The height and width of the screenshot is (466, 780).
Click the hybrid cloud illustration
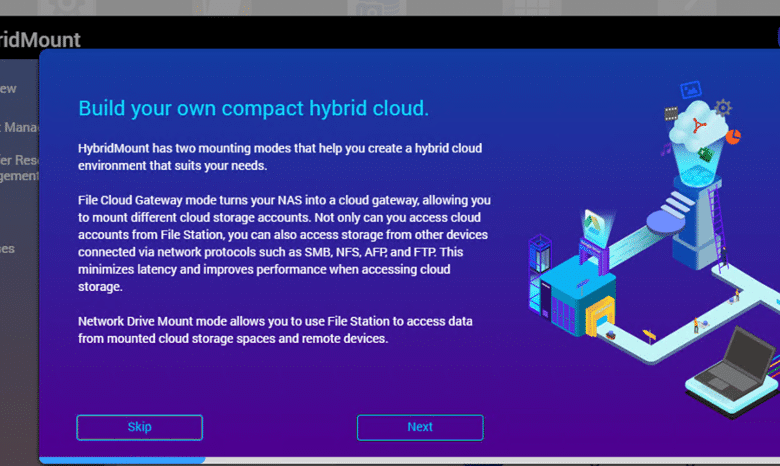click(x=654, y=249)
